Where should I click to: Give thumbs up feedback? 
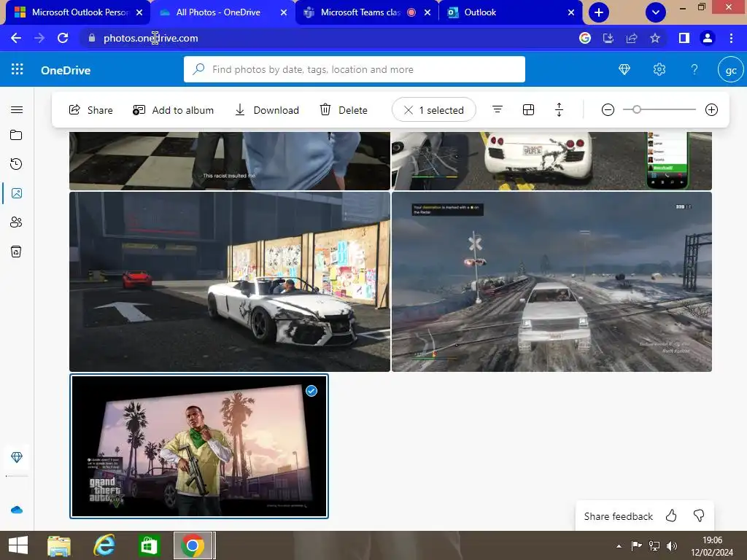coord(671,516)
